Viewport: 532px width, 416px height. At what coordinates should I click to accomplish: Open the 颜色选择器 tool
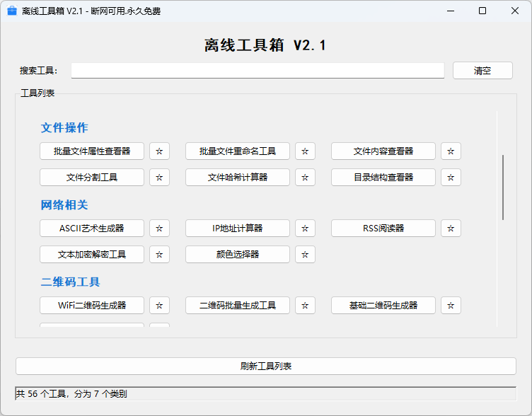[x=238, y=255]
